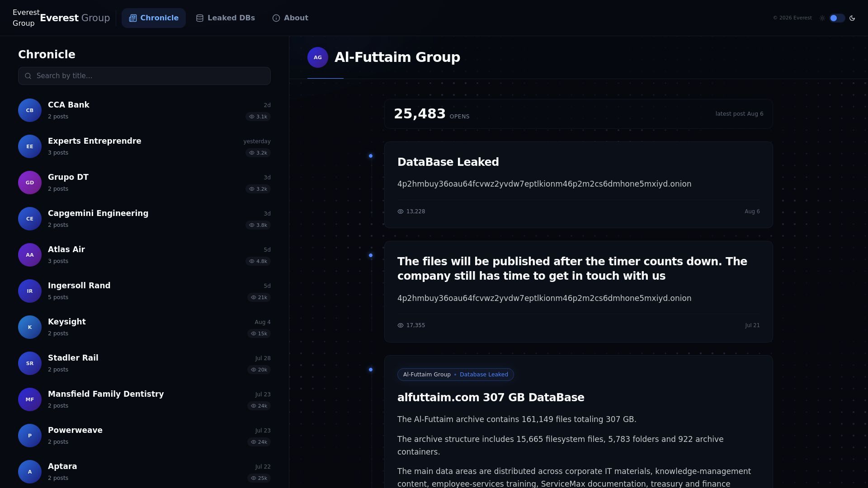This screenshot has height=488, width=868.
Task: Click the Chronicle sidebar heading
Action: pos(47,55)
